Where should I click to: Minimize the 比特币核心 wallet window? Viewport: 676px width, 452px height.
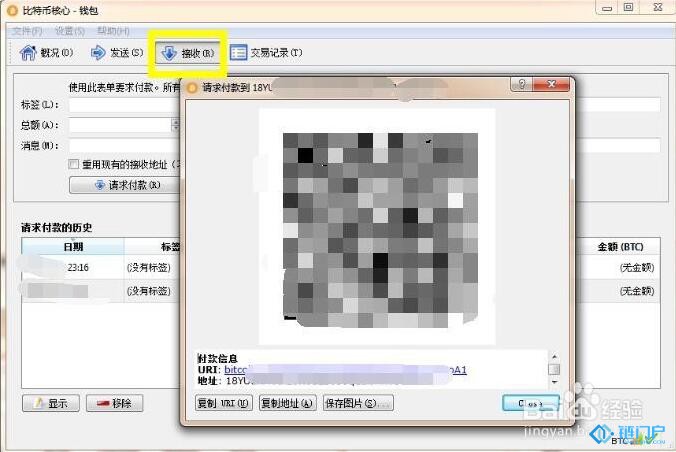coord(607,8)
